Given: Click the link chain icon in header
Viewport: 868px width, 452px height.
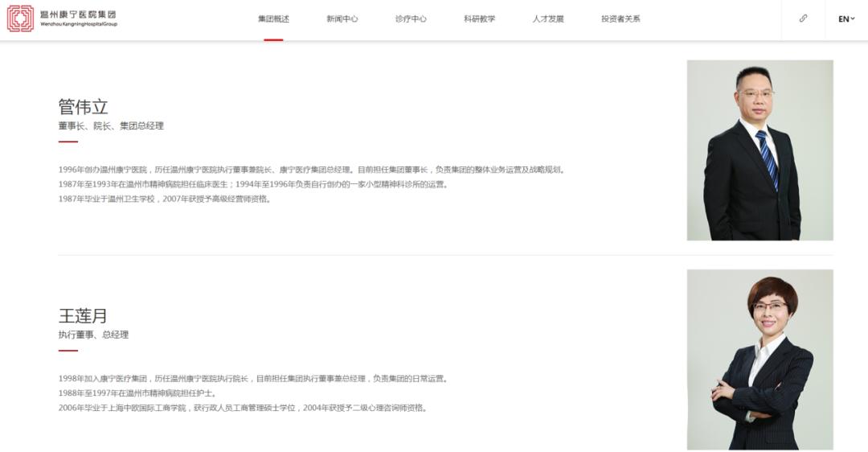Looking at the screenshot, I should (803, 18).
